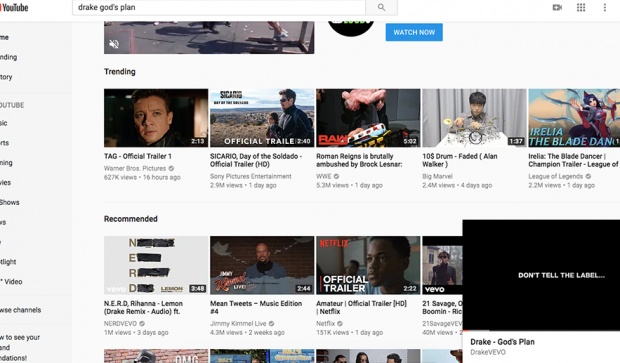Screen dimensions: 620x363
Task: Select Gaming in the sidebar
Action: point(6,163)
